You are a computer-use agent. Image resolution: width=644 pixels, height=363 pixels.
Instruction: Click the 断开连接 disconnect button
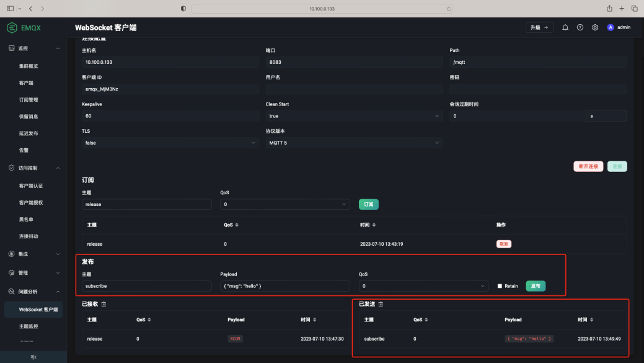click(x=588, y=166)
